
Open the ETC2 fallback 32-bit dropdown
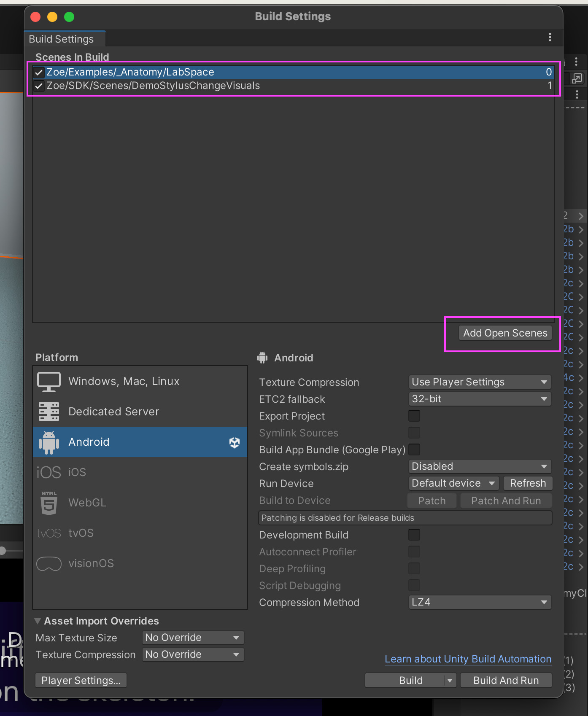click(480, 399)
